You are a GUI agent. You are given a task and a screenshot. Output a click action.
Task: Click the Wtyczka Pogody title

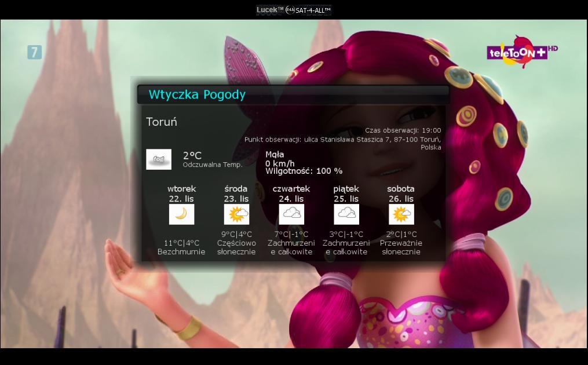pyautogui.click(x=197, y=94)
